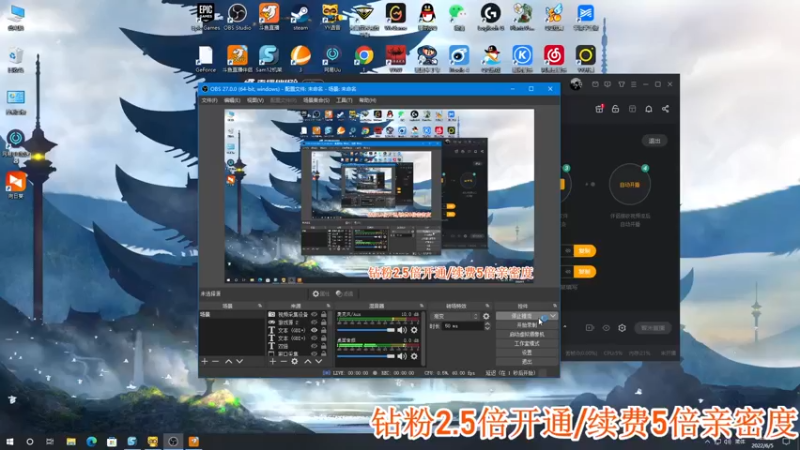The image size is (800, 450).
Task: Click the add source plus icon
Action: (272, 361)
